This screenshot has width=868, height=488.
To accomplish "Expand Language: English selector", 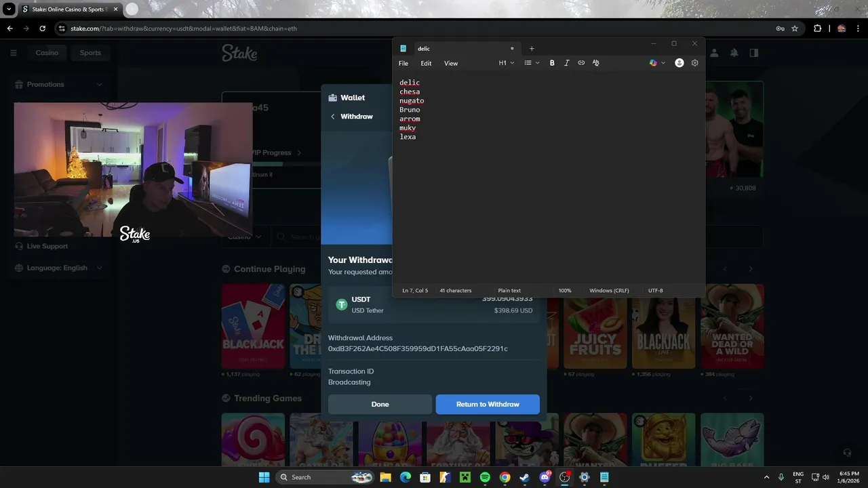I will (x=60, y=268).
